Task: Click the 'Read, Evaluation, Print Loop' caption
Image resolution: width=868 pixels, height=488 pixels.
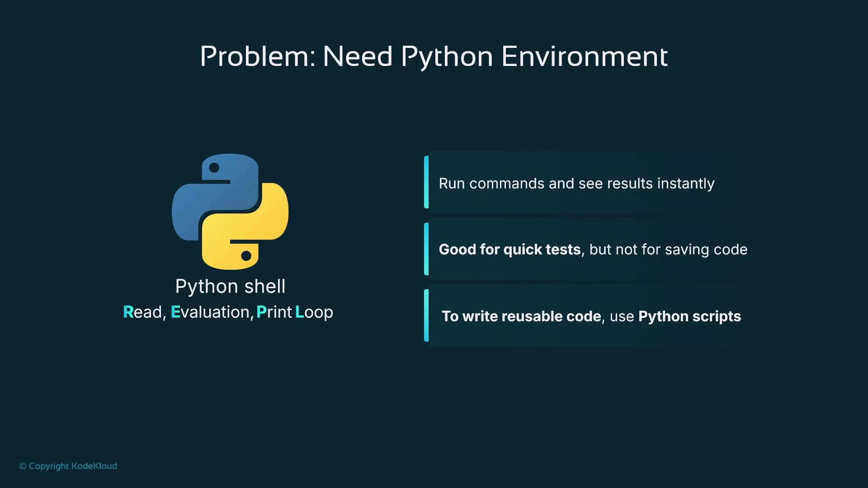Action: pos(228,312)
